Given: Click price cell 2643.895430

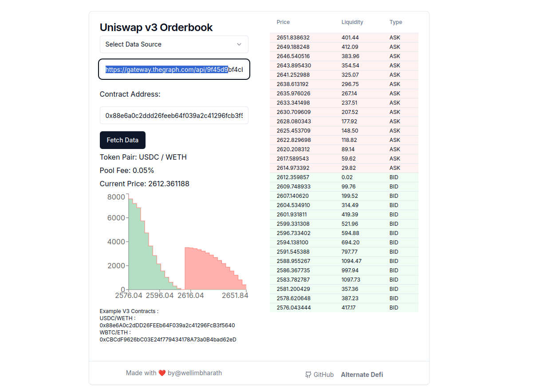Looking at the screenshot, I should coord(294,66).
